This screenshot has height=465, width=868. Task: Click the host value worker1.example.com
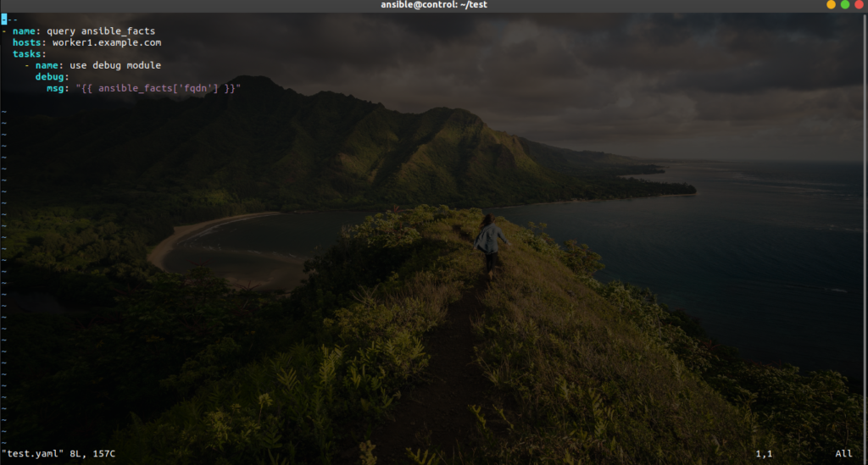(107, 42)
